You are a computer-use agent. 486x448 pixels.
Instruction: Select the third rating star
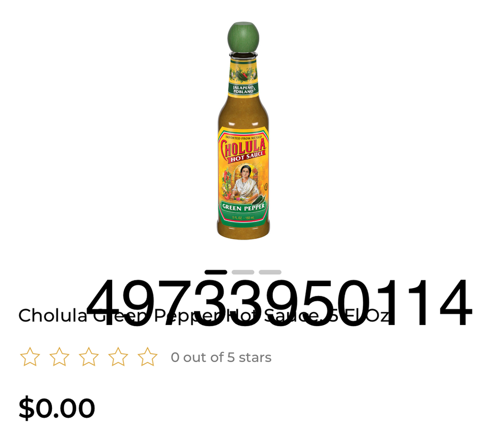tap(88, 357)
